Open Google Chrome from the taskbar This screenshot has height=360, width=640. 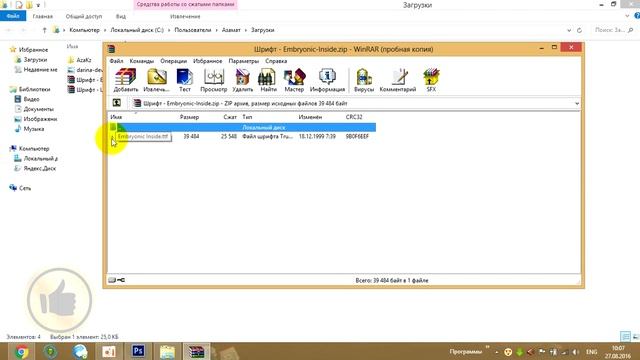21,351
